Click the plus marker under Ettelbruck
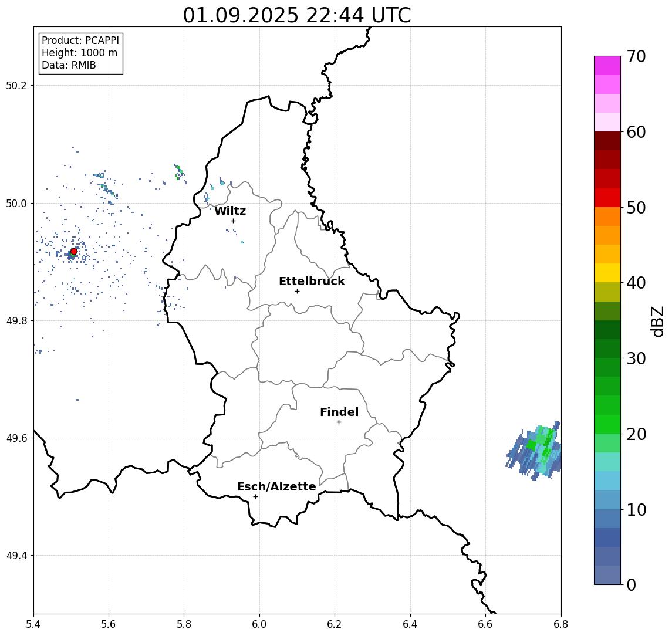Viewport: 672px width, 636px height. pos(297,292)
